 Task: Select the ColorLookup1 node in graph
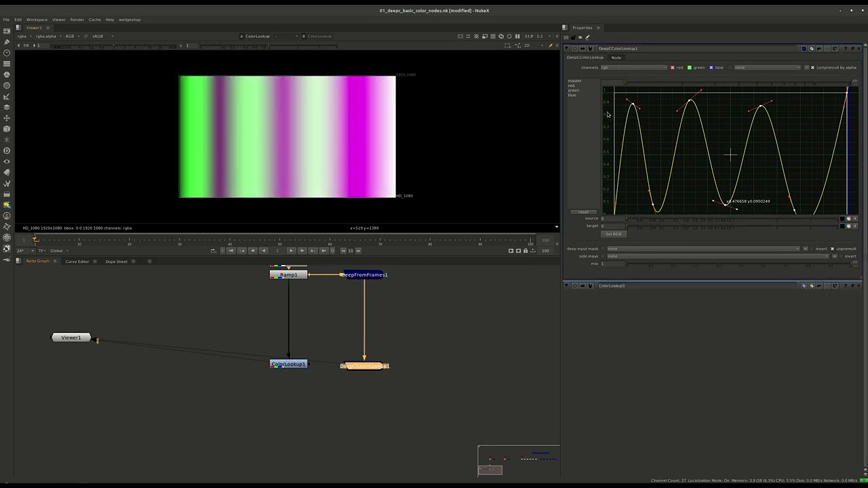pyautogui.click(x=288, y=364)
